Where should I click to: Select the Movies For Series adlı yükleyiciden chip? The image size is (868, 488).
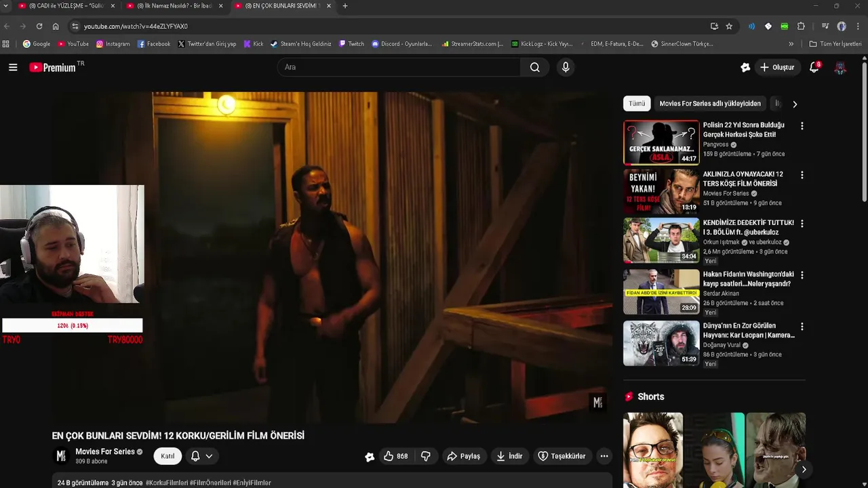(710, 104)
